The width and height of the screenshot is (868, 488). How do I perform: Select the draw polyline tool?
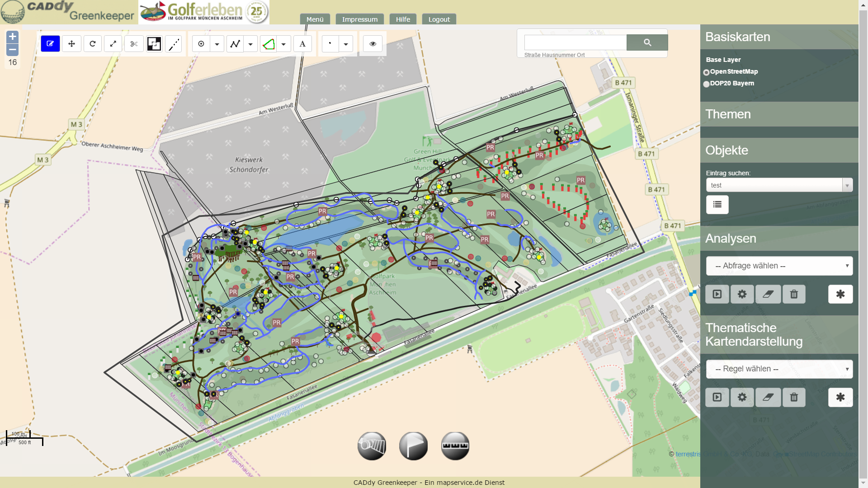point(235,44)
